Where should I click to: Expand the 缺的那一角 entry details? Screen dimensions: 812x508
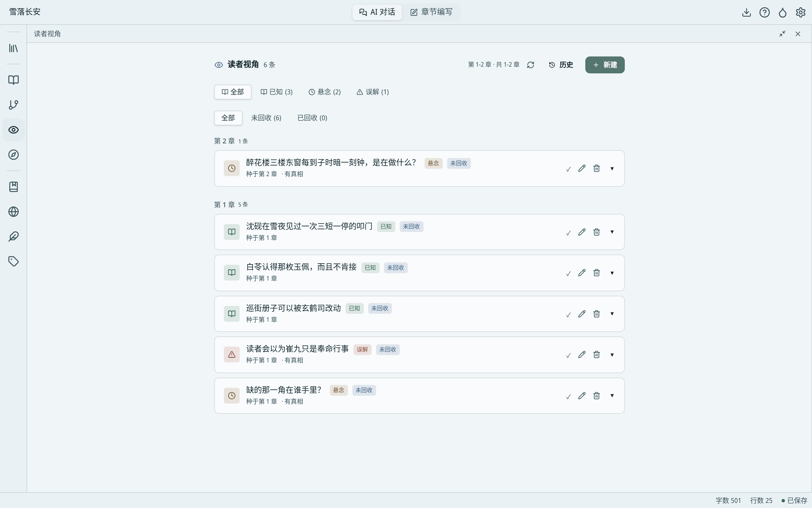click(612, 396)
